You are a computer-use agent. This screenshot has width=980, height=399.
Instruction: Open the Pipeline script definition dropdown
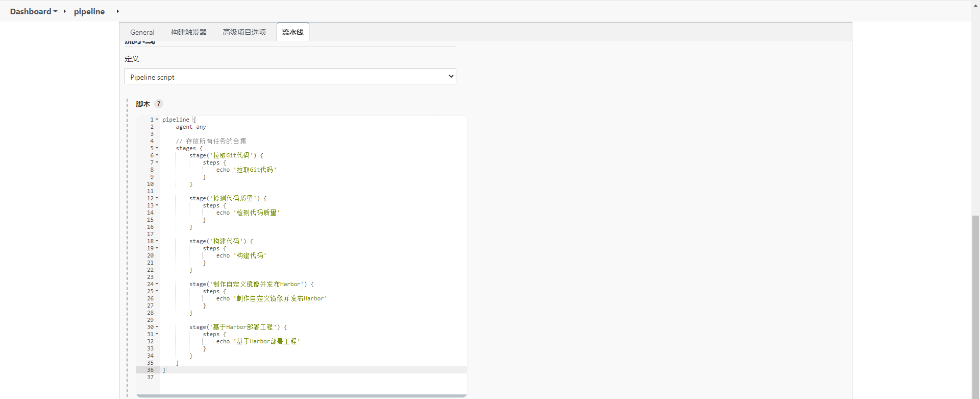(290, 77)
